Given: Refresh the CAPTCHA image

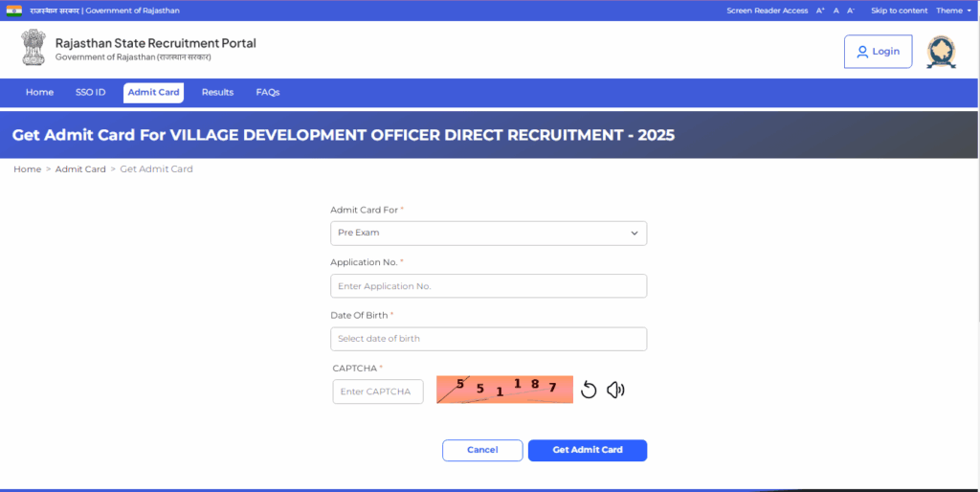Looking at the screenshot, I should pos(589,391).
